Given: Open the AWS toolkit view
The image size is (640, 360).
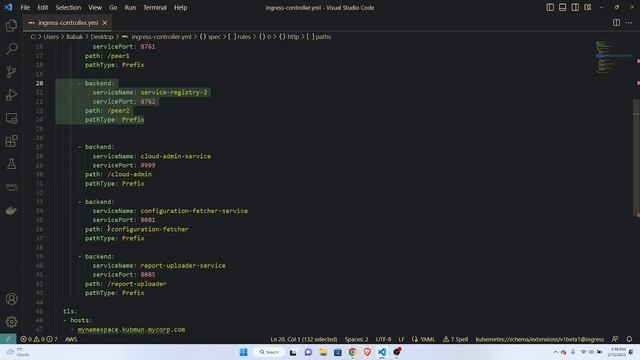Looking at the screenshot, I should pos(11,187).
